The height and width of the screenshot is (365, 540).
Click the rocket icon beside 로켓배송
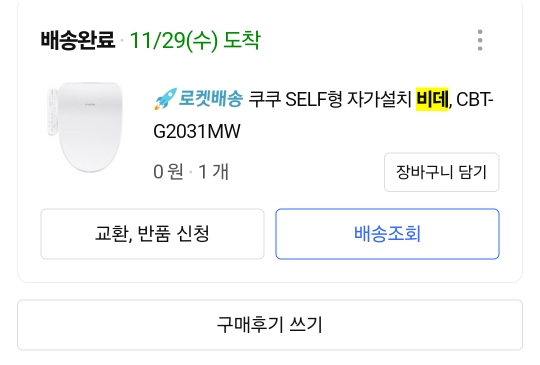[165, 99]
